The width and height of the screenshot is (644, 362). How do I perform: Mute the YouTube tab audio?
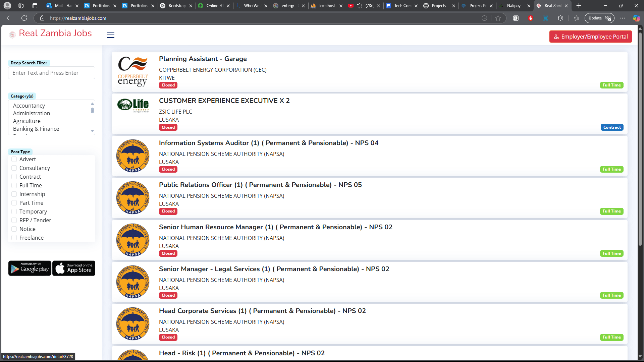tap(360, 6)
